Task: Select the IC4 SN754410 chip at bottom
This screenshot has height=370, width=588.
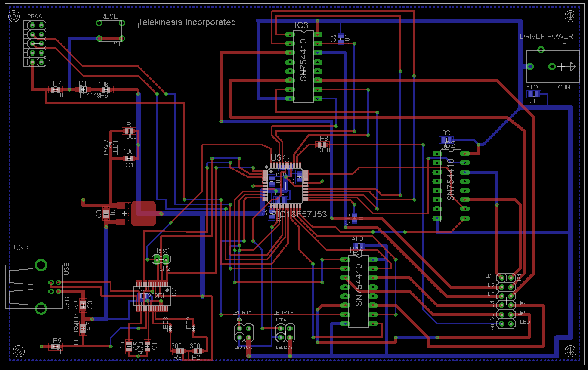Action: tap(359, 291)
